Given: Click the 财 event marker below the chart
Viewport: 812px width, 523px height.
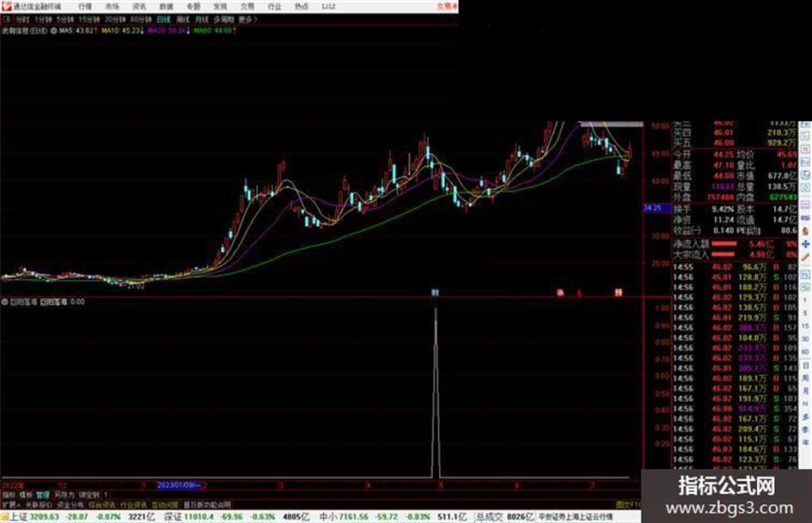Looking at the screenshot, I should point(435,293).
